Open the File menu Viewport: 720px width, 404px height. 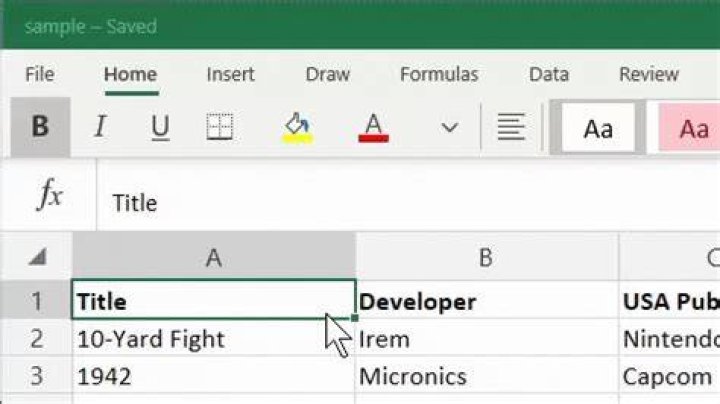point(40,74)
